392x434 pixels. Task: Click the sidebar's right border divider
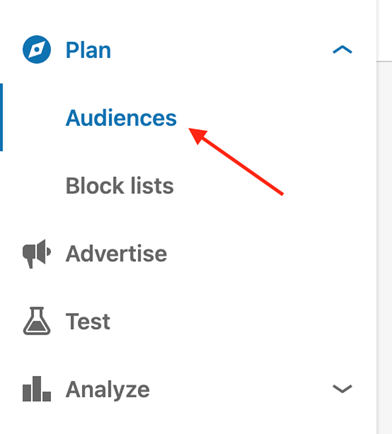click(x=377, y=217)
